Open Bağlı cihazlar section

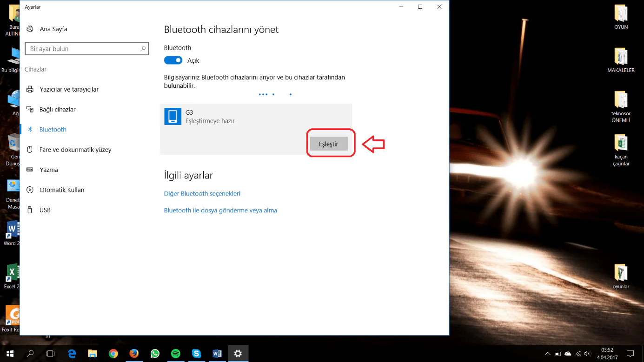click(x=58, y=109)
